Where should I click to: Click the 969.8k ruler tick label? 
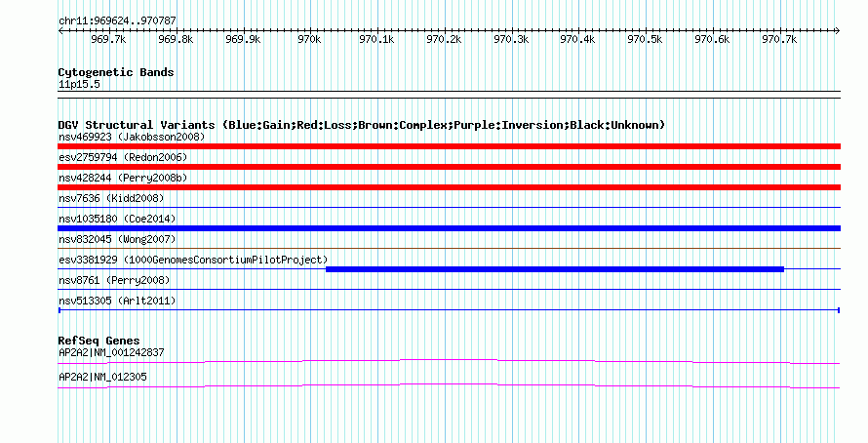pos(176,39)
